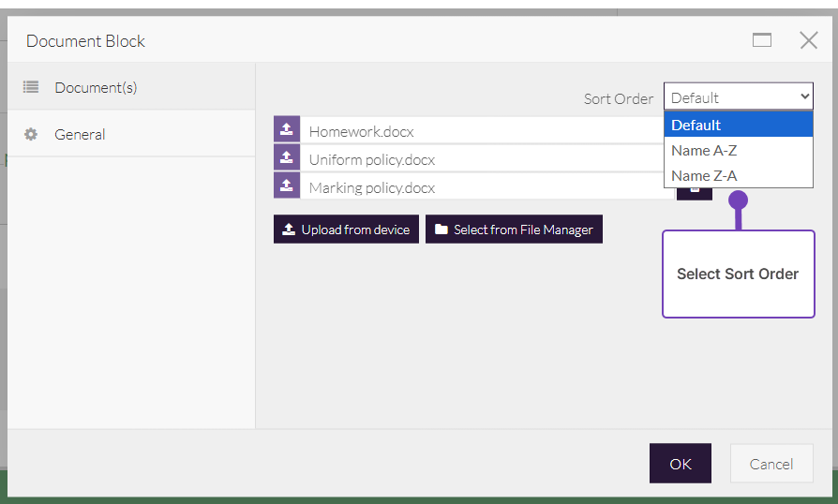Click the Homework.docx name field
Image resolution: width=838 pixels, height=504 pixels.
pos(478,131)
